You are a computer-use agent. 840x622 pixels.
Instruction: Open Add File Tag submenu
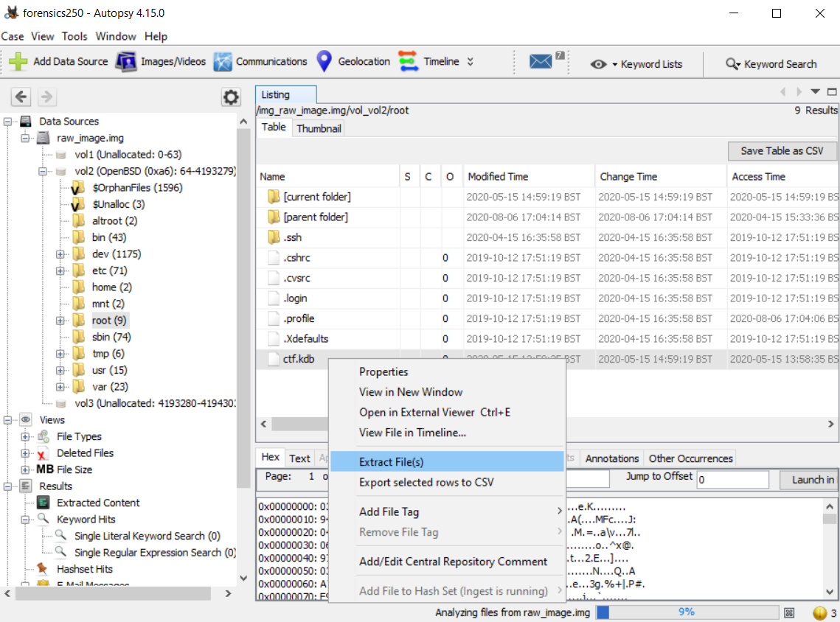pyautogui.click(x=448, y=511)
